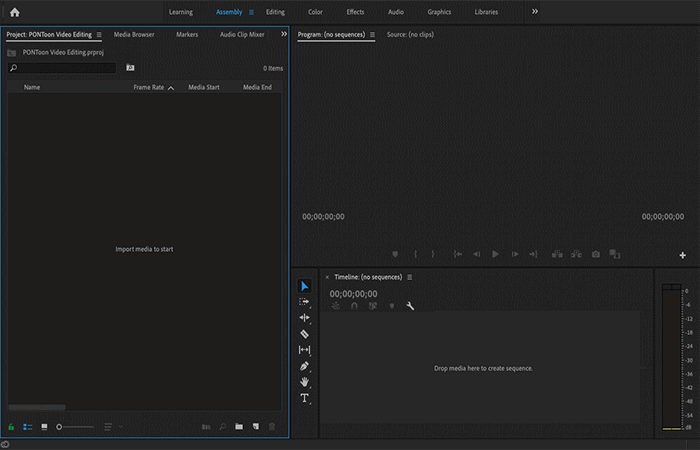Show more workspaces overflow chevron
The height and width of the screenshot is (450, 700).
[535, 12]
